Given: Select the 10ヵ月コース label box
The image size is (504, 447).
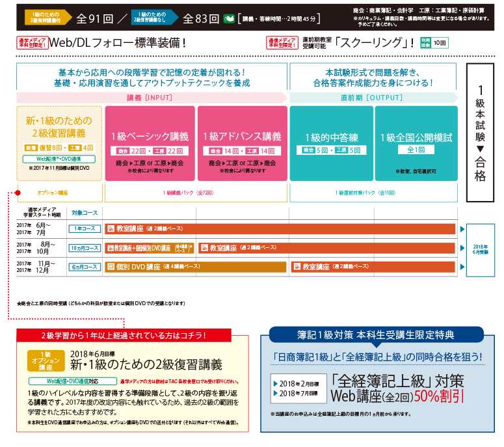Looking at the screenshot, I should (x=84, y=248).
